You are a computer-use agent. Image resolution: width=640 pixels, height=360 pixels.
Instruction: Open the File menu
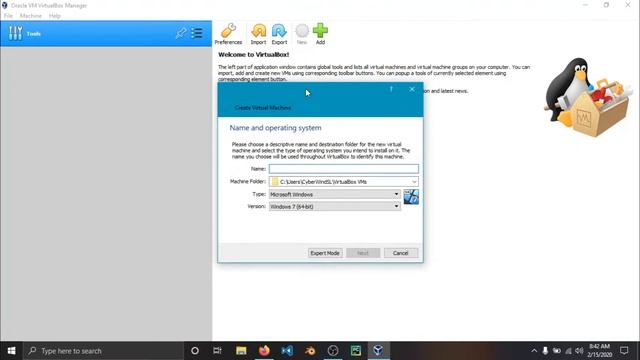[x=8, y=16]
